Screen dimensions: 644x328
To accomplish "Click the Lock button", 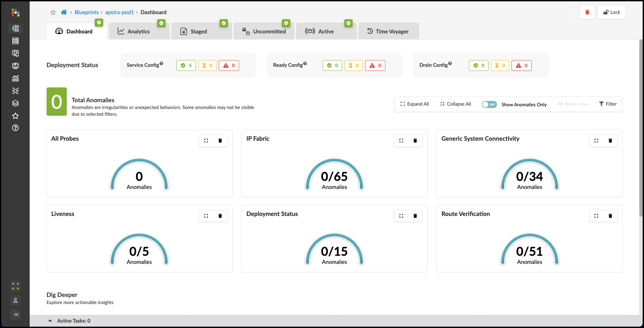I will 611,12.
